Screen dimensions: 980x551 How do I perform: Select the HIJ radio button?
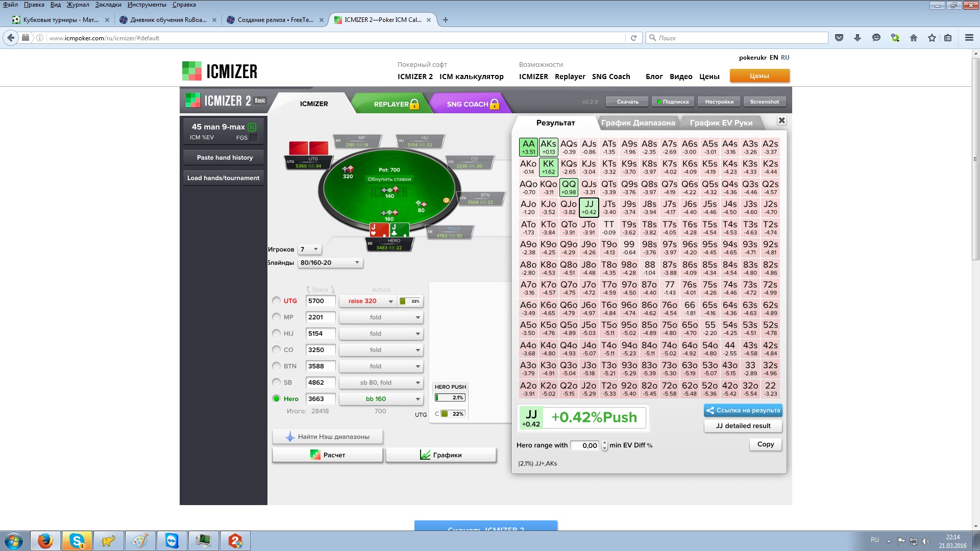(277, 333)
